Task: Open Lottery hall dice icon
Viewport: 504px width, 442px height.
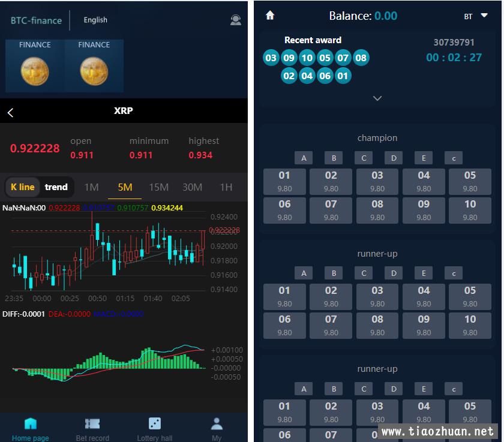Action: (x=155, y=423)
